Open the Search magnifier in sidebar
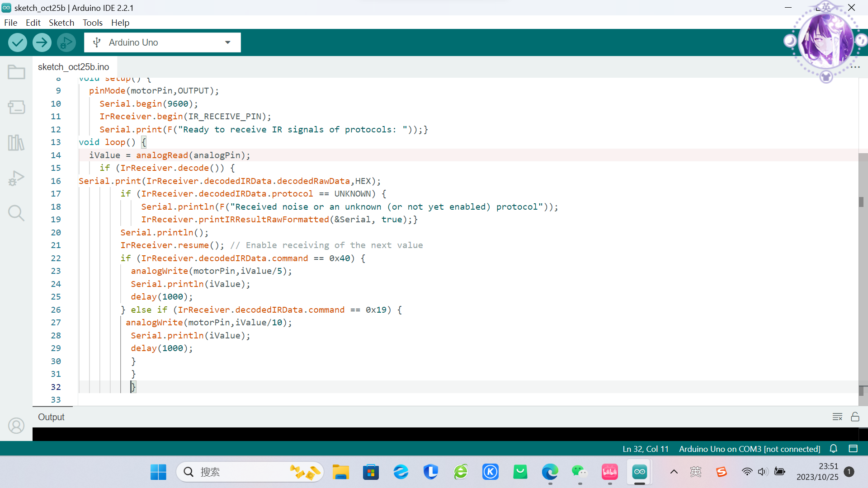This screenshot has height=488, width=868. 16,213
